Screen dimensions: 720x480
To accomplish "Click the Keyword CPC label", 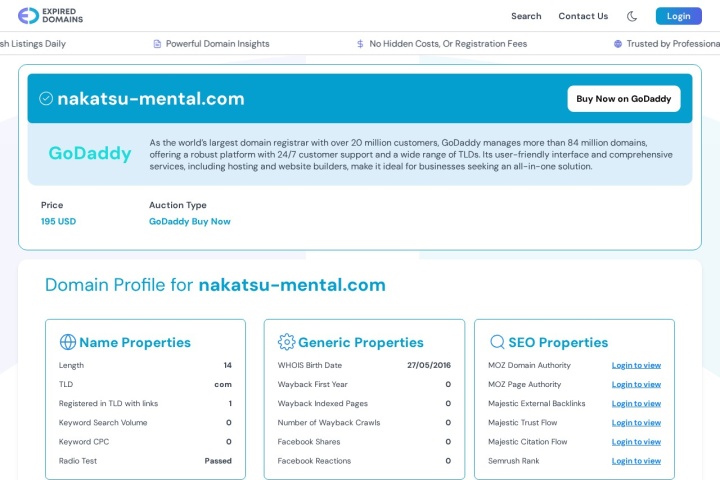I will 84,442.
